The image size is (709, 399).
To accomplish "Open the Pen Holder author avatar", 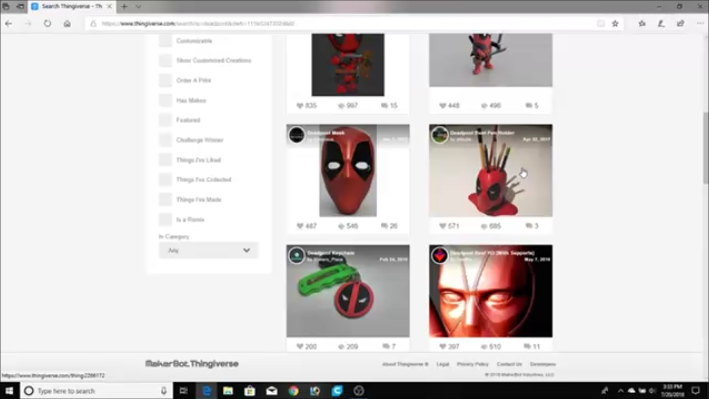I will coord(440,135).
